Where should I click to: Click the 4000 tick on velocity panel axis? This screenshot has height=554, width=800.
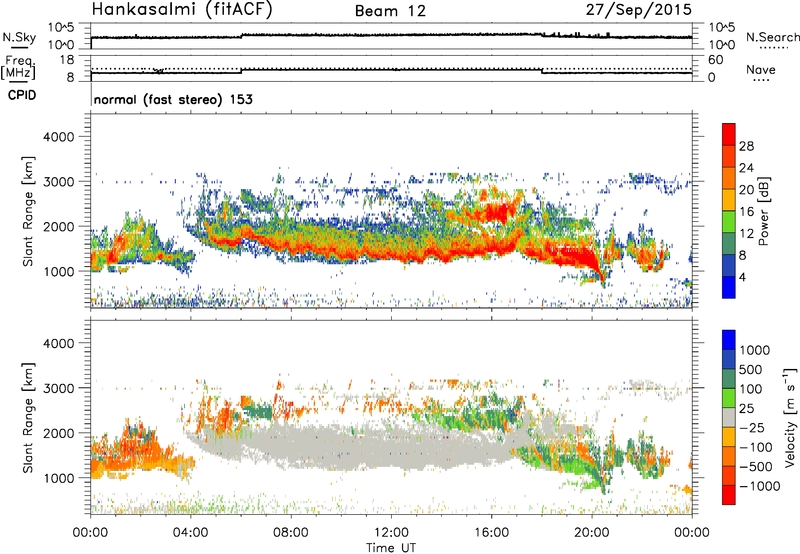click(59, 343)
